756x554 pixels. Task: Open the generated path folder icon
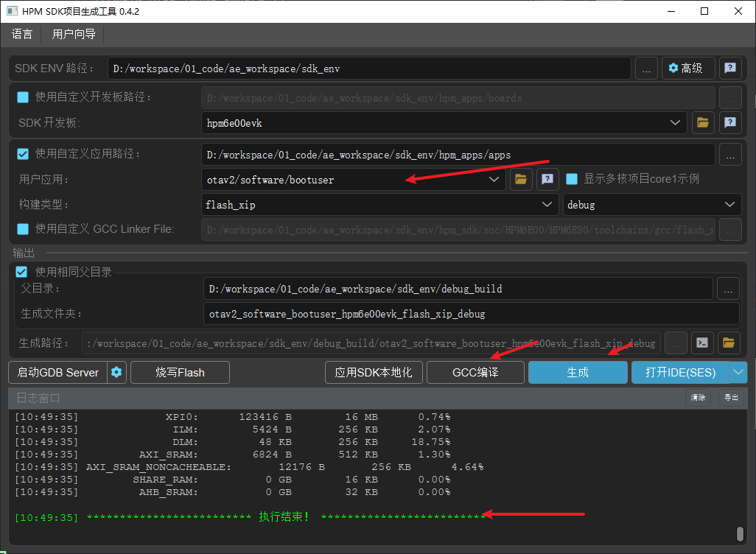(x=729, y=343)
